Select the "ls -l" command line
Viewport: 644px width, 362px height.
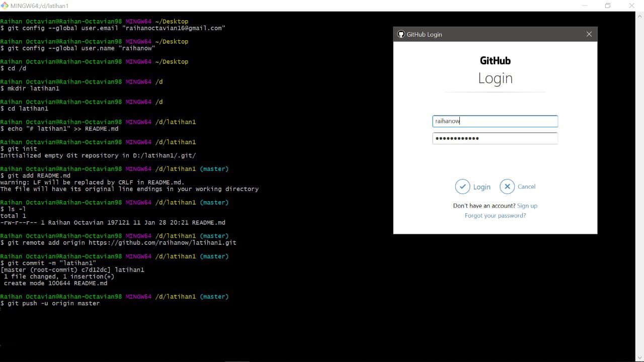[x=13, y=209]
